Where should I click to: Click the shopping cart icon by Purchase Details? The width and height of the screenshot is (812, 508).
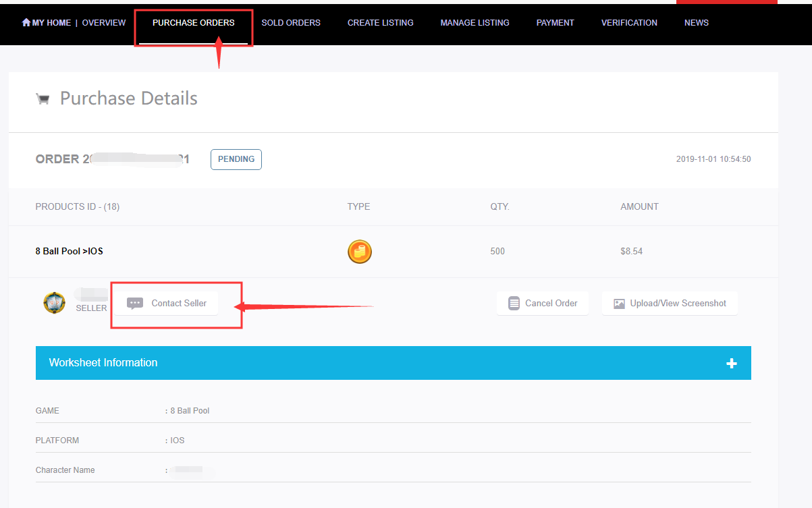tap(43, 99)
